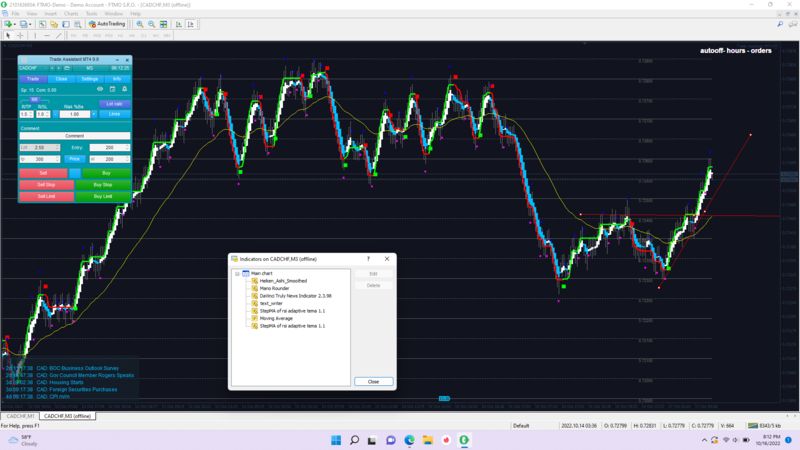Click the Close button in Indicators dialog

(x=373, y=381)
